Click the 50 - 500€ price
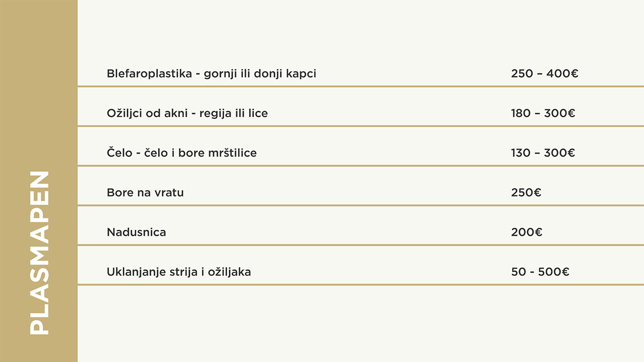Image resolution: width=644 pixels, height=362 pixels. pos(540,272)
